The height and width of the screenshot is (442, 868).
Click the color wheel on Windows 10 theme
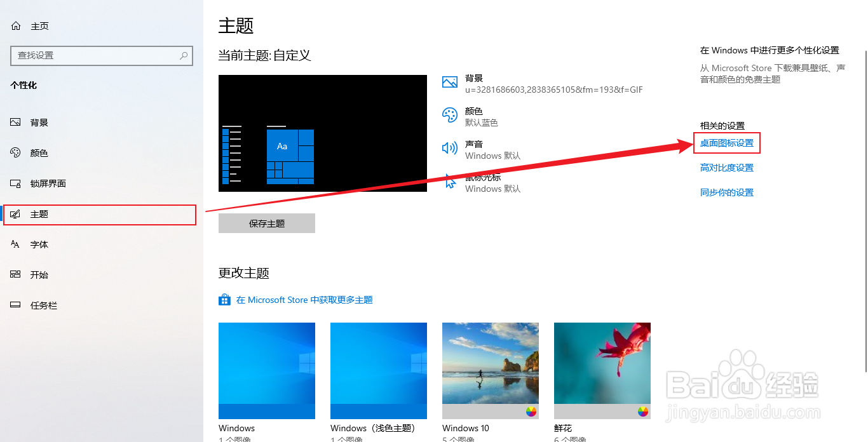[x=531, y=412]
